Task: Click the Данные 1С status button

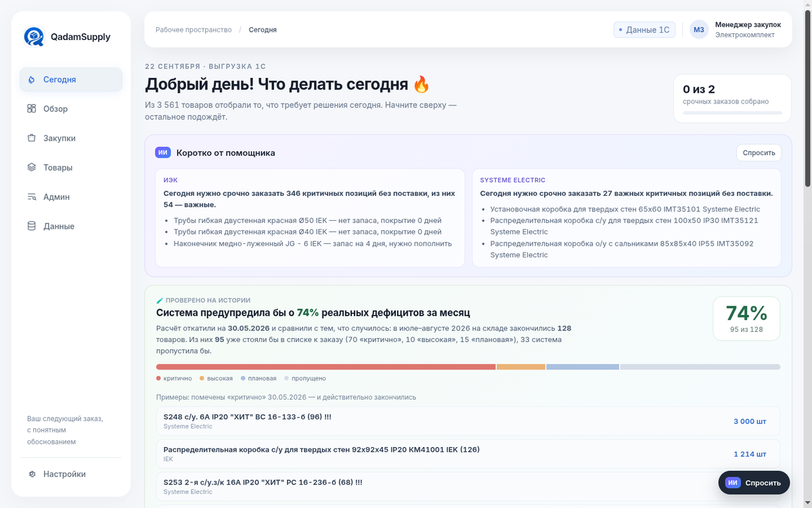Action: [644, 30]
